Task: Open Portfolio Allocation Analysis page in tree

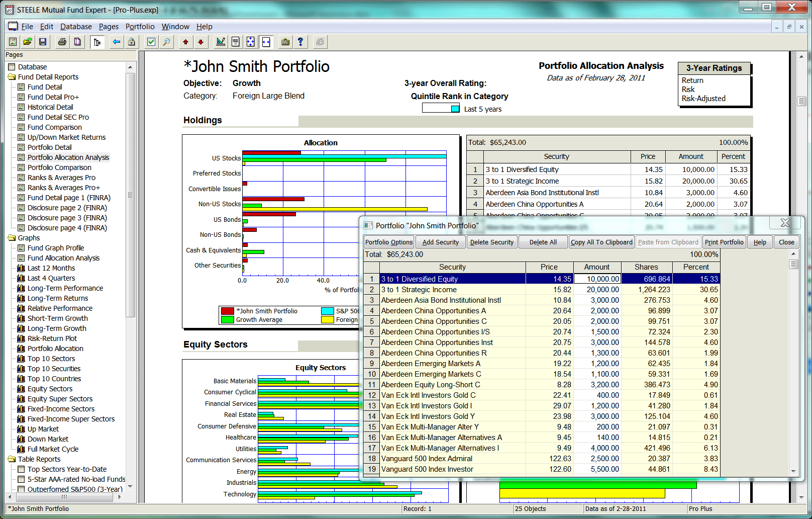Action: (68, 157)
